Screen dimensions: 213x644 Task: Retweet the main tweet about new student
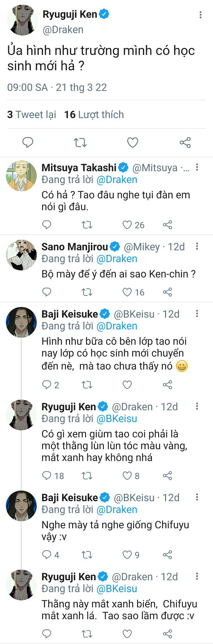(80, 143)
